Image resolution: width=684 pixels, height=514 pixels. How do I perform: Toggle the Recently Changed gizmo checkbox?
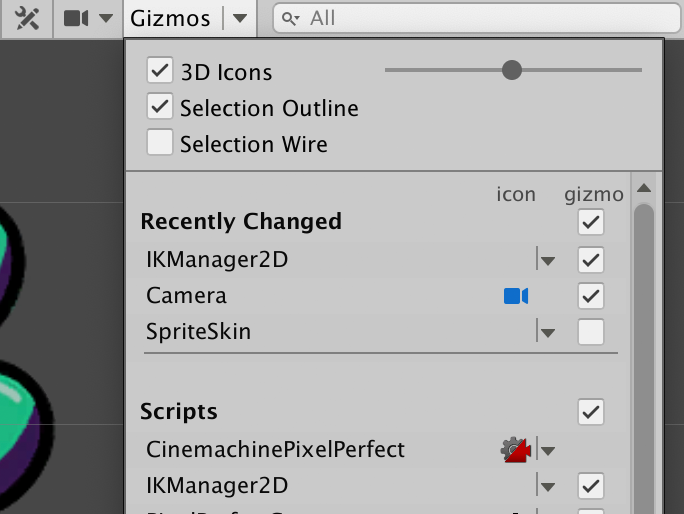591,221
